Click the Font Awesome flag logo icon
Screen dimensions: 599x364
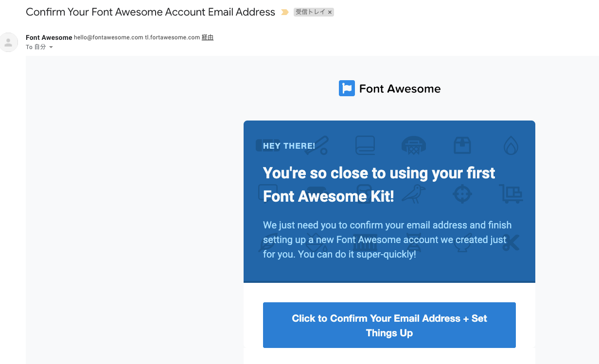tap(347, 88)
